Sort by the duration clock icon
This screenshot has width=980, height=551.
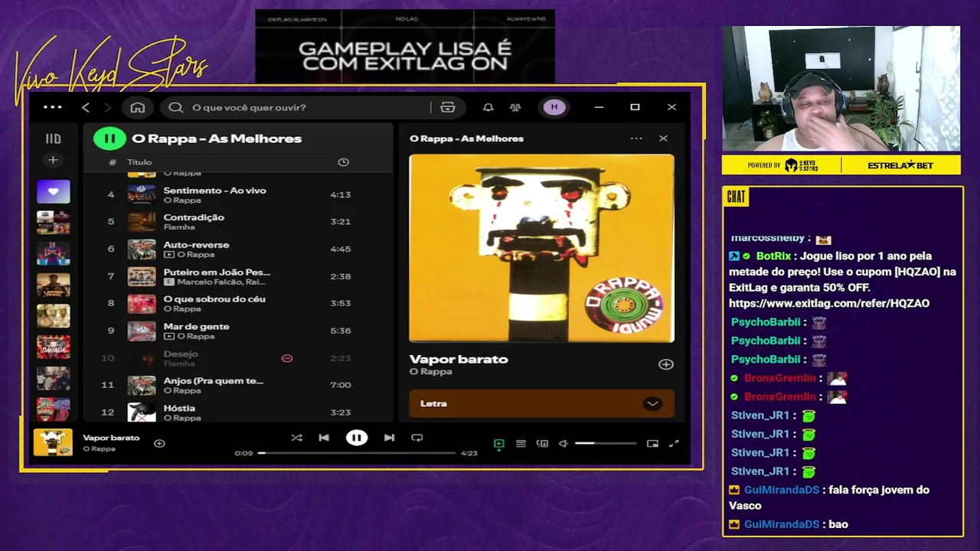pos(343,162)
